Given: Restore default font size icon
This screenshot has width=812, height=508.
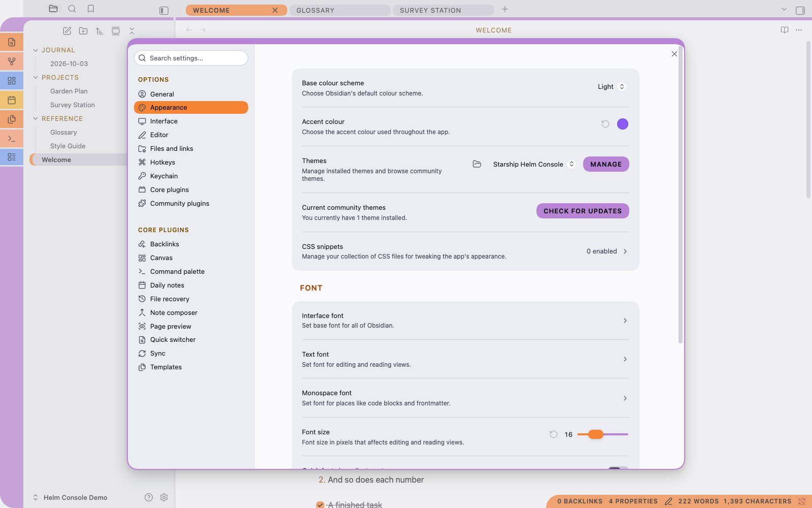Looking at the screenshot, I should 554,434.
